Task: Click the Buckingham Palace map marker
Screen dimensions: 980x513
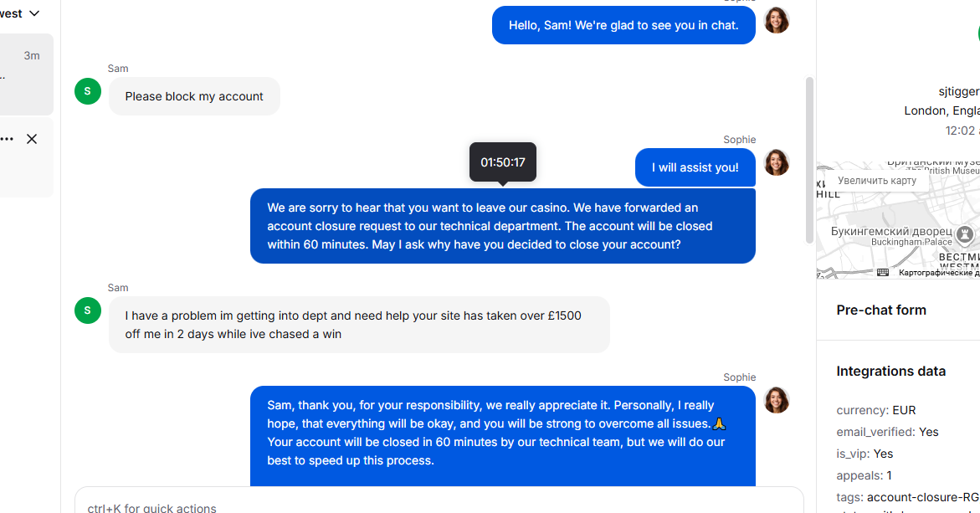Action: pyautogui.click(x=965, y=235)
